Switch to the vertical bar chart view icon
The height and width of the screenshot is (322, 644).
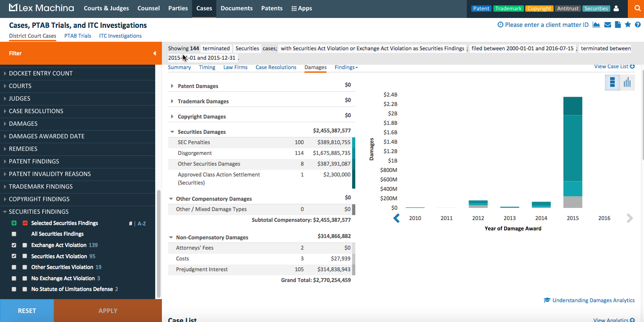coord(627,82)
